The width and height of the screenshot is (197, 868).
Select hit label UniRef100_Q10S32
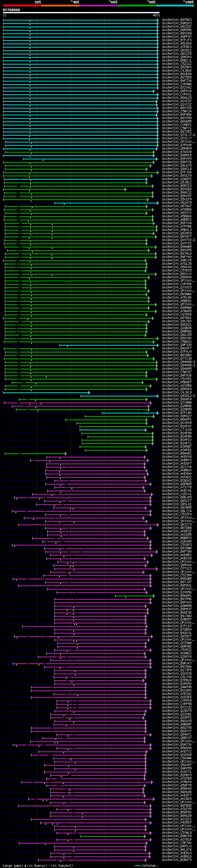(177, 104)
